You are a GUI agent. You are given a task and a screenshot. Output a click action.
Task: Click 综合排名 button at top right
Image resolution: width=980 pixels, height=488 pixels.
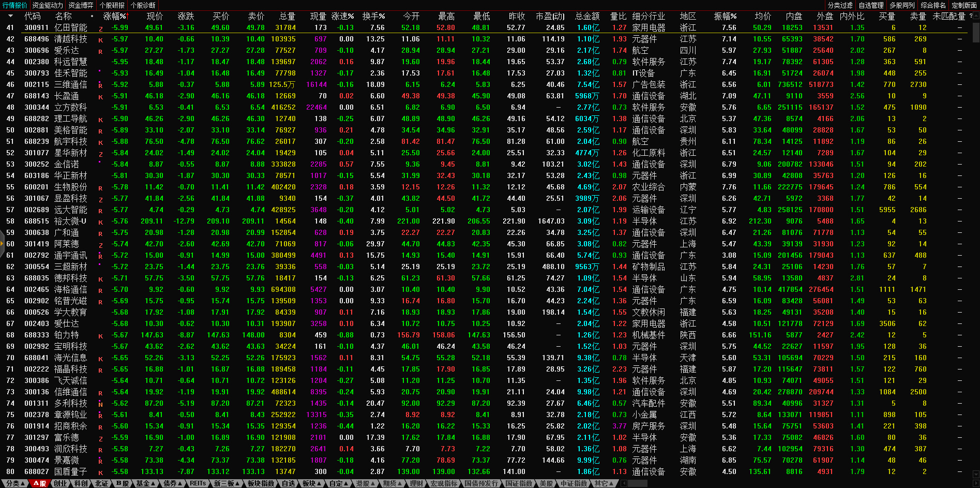click(933, 5)
